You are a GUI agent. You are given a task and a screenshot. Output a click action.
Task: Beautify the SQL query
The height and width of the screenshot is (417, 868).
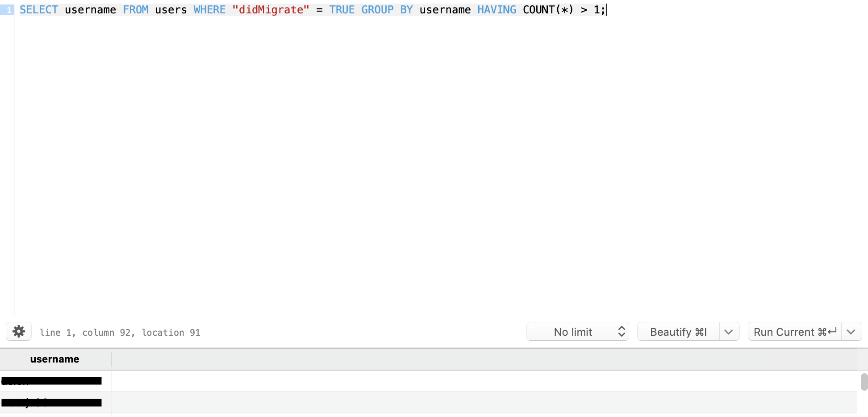point(677,331)
